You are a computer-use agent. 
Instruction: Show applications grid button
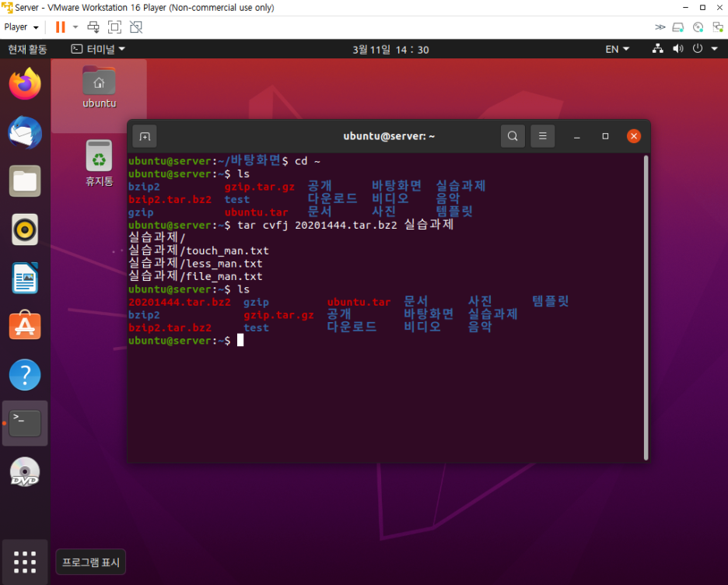[x=25, y=562]
